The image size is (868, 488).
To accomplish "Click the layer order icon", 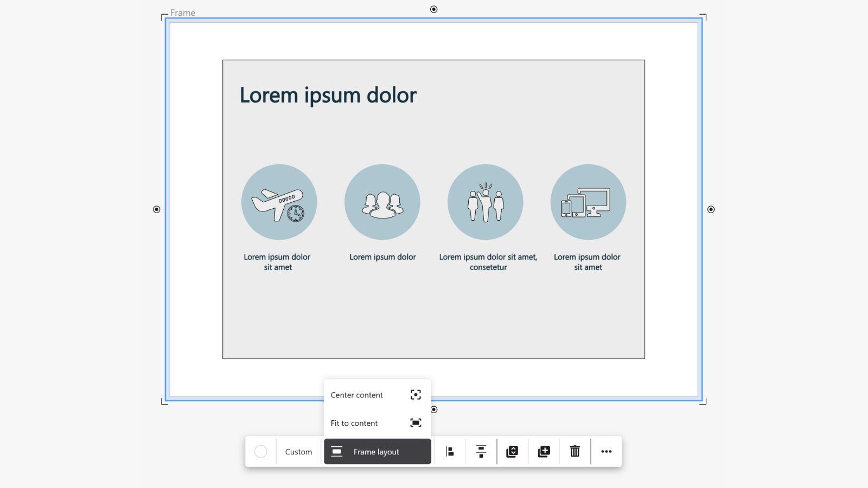I will [512, 452].
